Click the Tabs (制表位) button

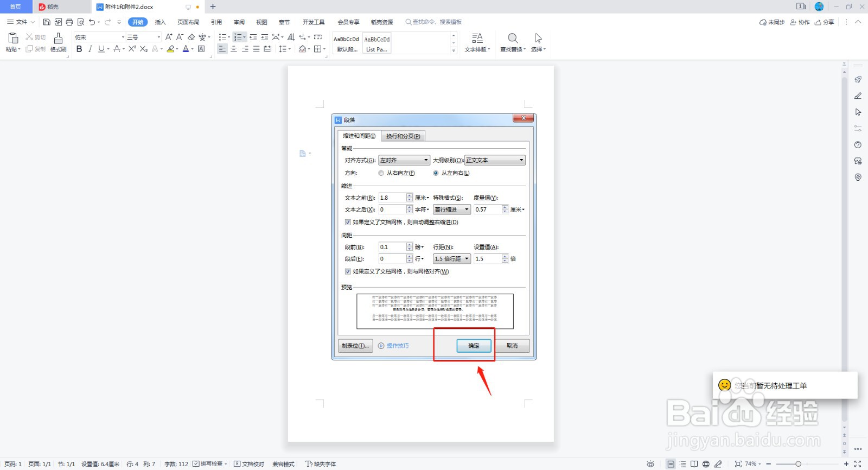[355, 346]
